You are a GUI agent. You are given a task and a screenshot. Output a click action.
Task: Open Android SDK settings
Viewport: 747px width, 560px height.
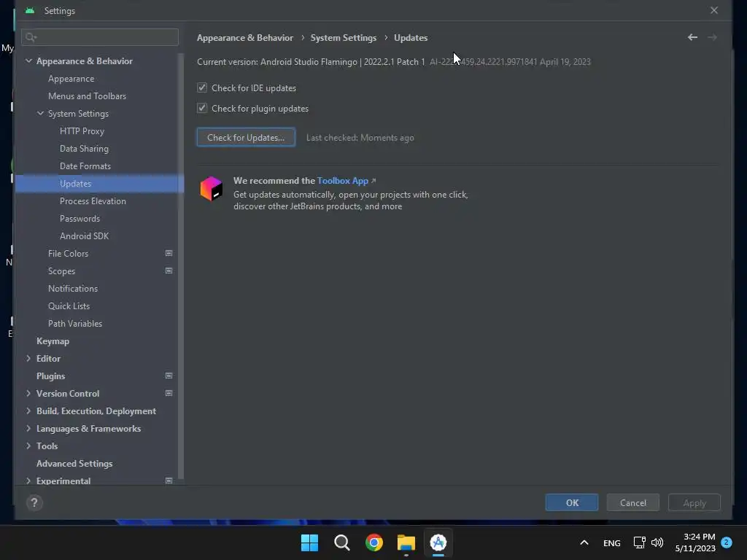(x=85, y=236)
